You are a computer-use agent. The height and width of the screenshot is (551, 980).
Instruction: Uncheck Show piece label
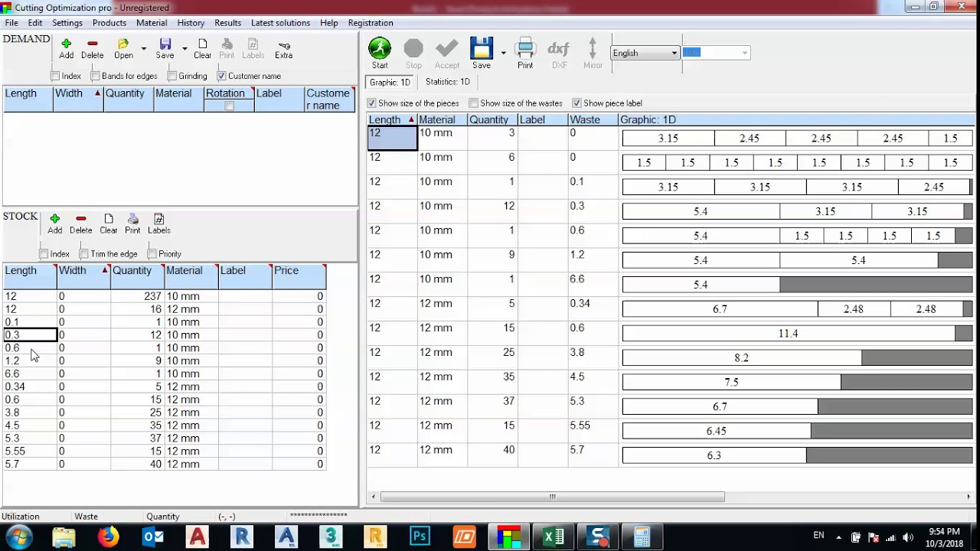pyautogui.click(x=577, y=103)
